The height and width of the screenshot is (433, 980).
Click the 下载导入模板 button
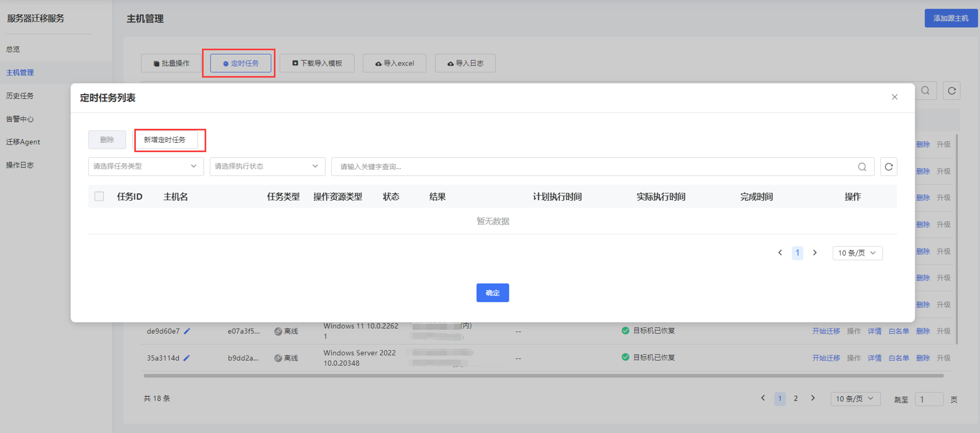coord(317,63)
